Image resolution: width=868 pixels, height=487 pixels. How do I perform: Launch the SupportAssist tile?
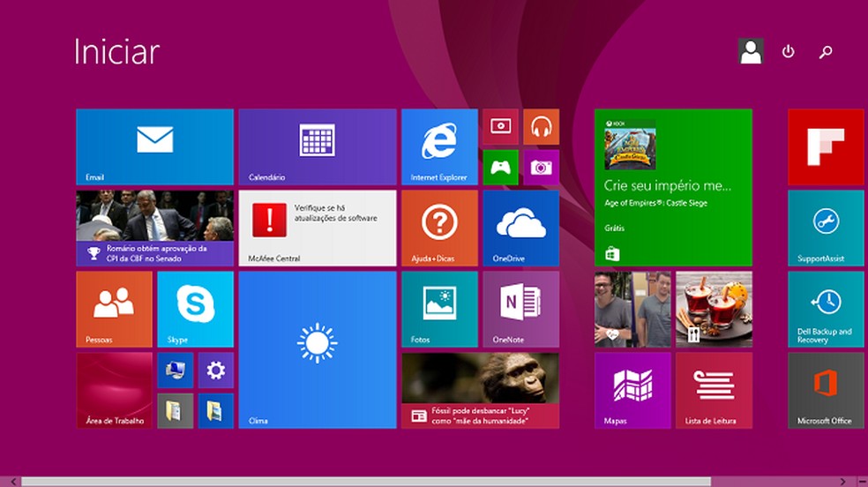(826, 228)
